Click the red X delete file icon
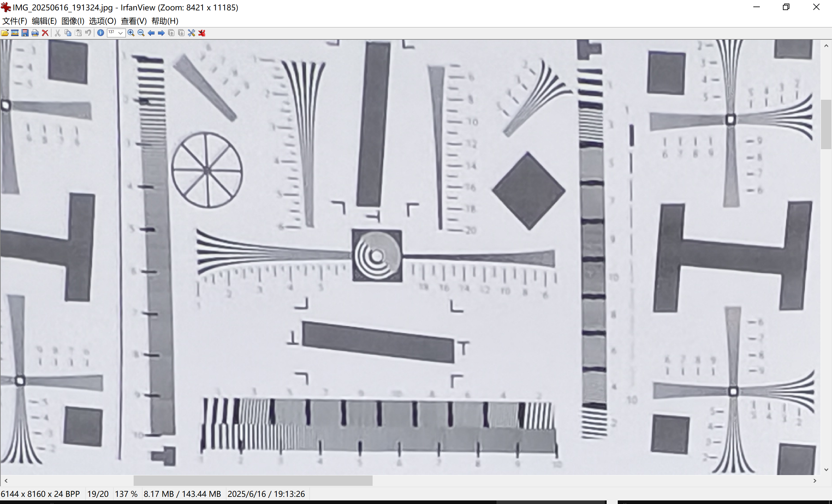The image size is (832, 504). click(x=45, y=33)
